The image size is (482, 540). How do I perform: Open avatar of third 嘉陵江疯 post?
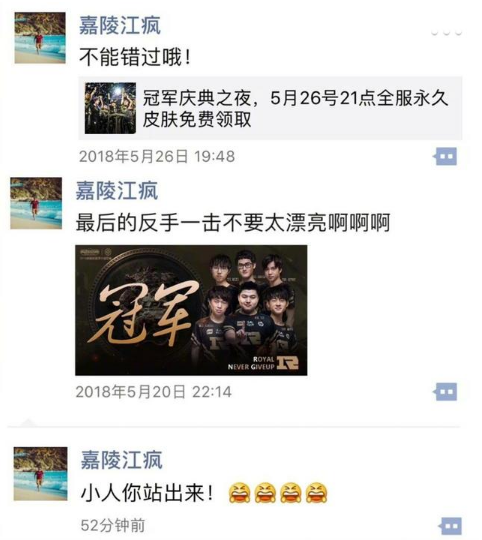(41, 474)
